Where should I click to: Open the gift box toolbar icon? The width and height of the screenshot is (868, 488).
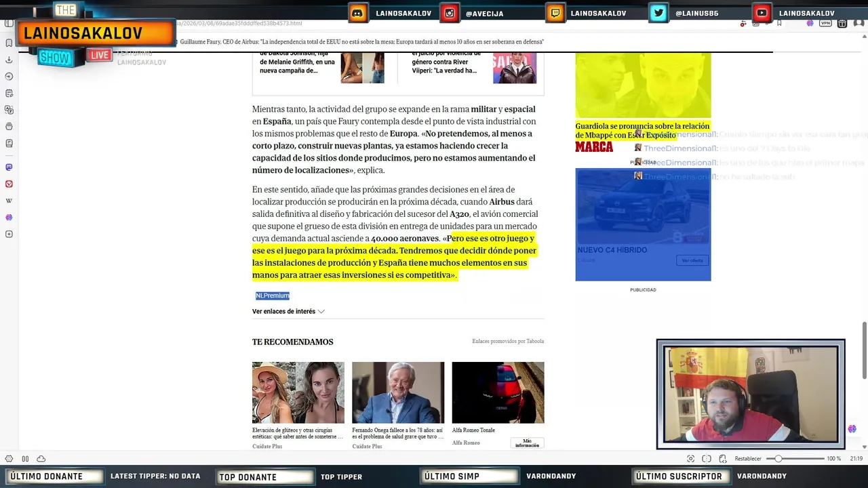click(842, 23)
